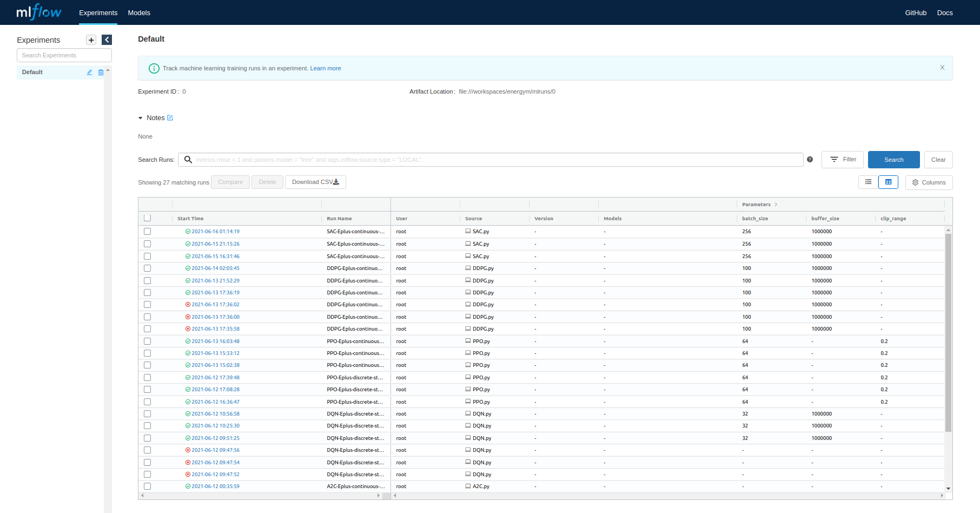This screenshot has width=980, height=513.
Task: Open the Models tab
Action: (139, 13)
